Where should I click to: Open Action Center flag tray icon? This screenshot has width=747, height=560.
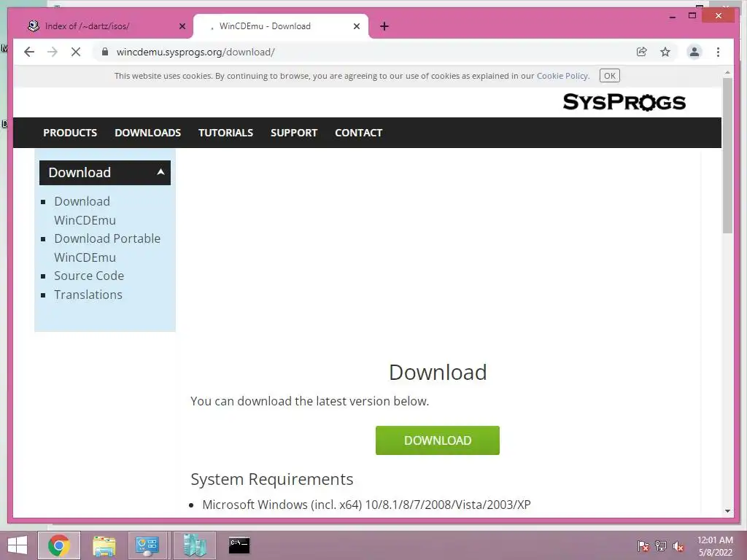pos(643,546)
